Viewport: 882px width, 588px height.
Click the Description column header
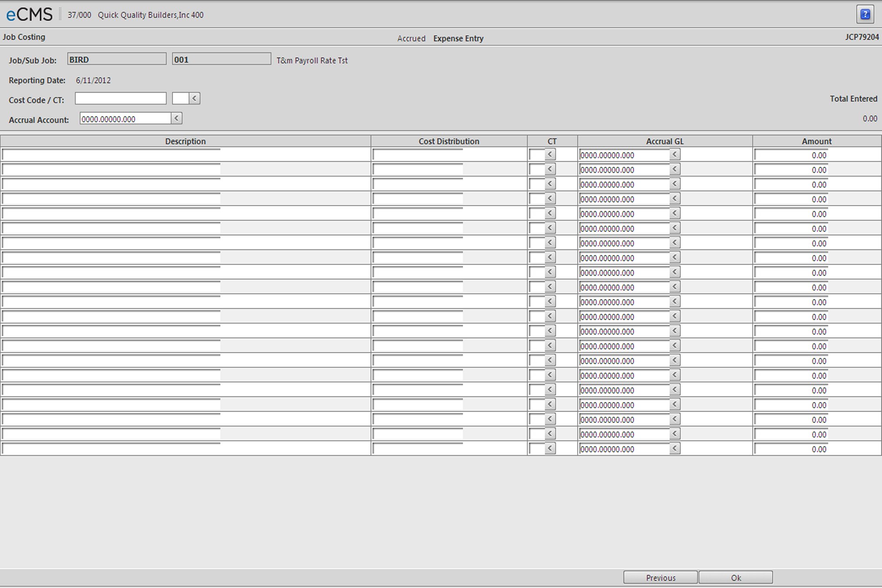tap(186, 141)
